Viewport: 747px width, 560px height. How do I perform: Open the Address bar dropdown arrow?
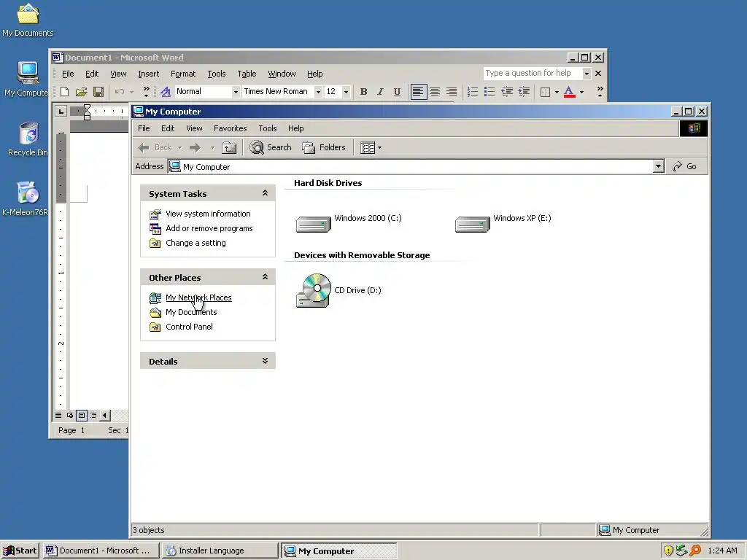pyautogui.click(x=659, y=166)
